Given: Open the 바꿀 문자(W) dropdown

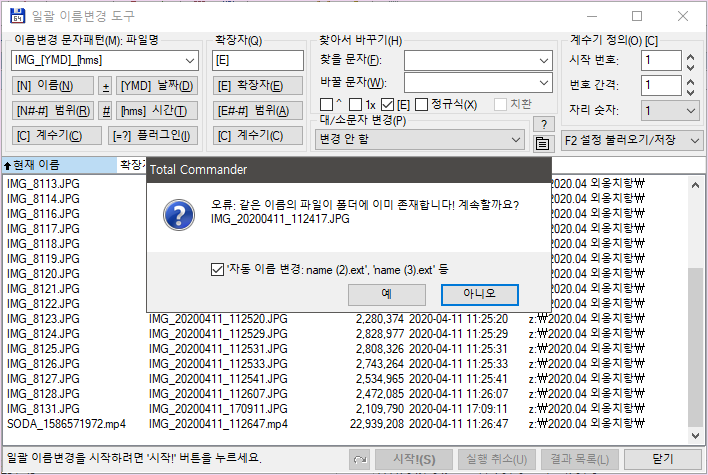Looking at the screenshot, I should pos(544,83).
